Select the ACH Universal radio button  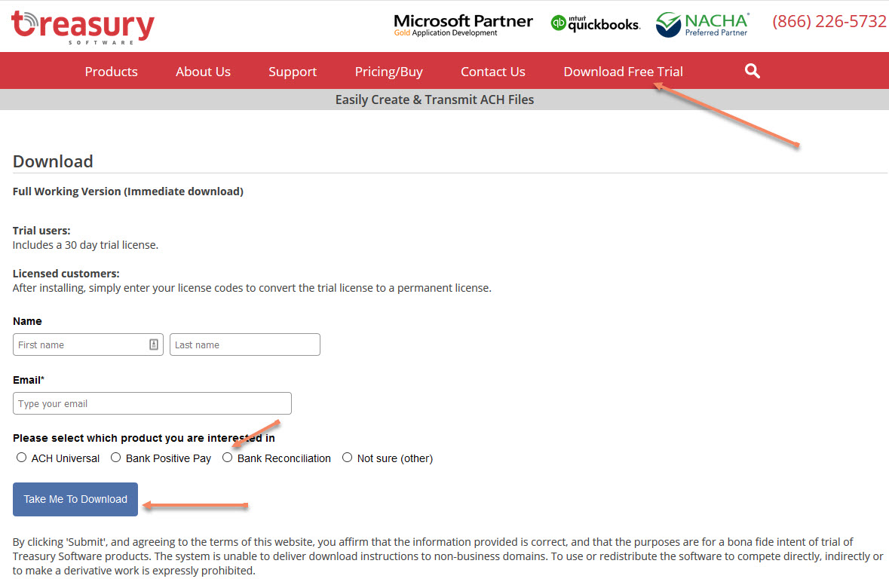22,458
